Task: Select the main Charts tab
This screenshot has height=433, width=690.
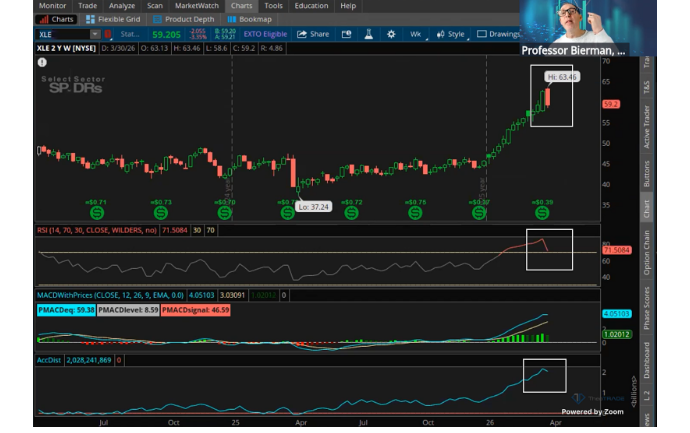Action: click(242, 6)
